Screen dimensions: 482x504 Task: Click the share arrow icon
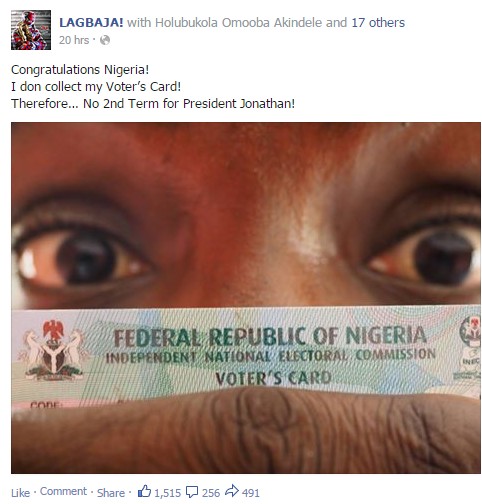(x=232, y=491)
